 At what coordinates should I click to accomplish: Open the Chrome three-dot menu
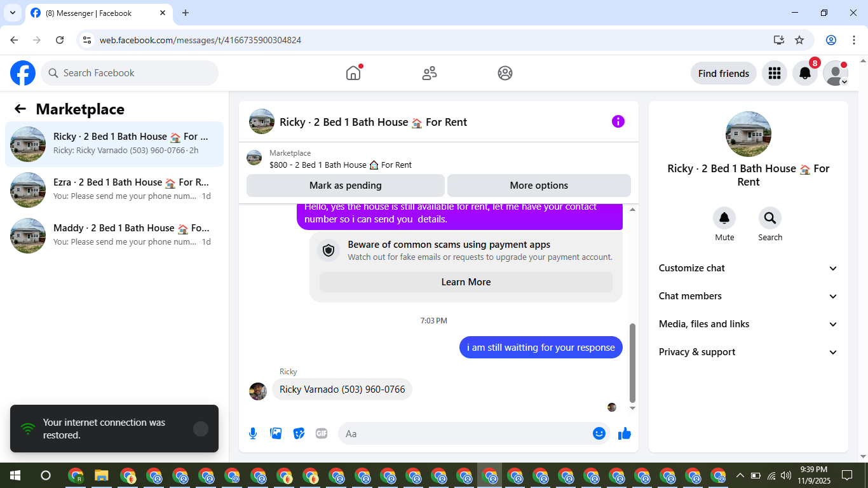[853, 40]
